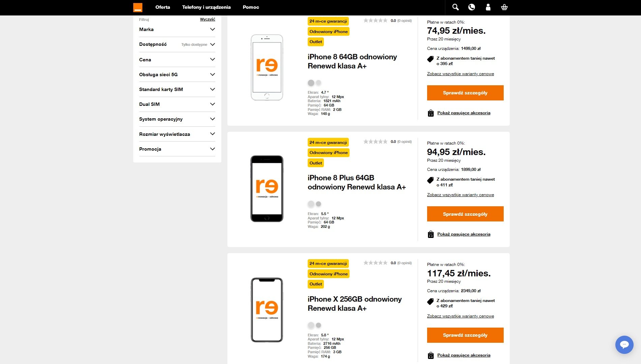Click price tag icon on iPhone 8 Plus
The width and height of the screenshot is (641, 364).
coord(430,180)
